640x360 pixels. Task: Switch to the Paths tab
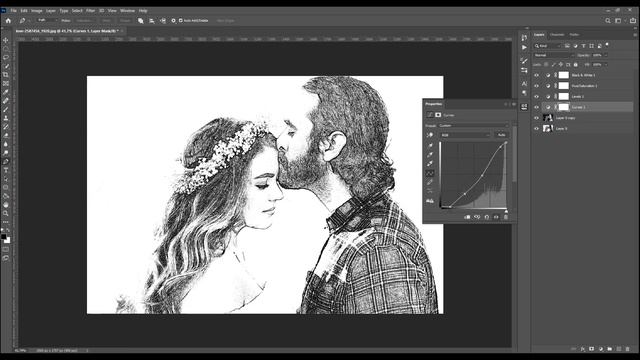(x=574, y=35)
